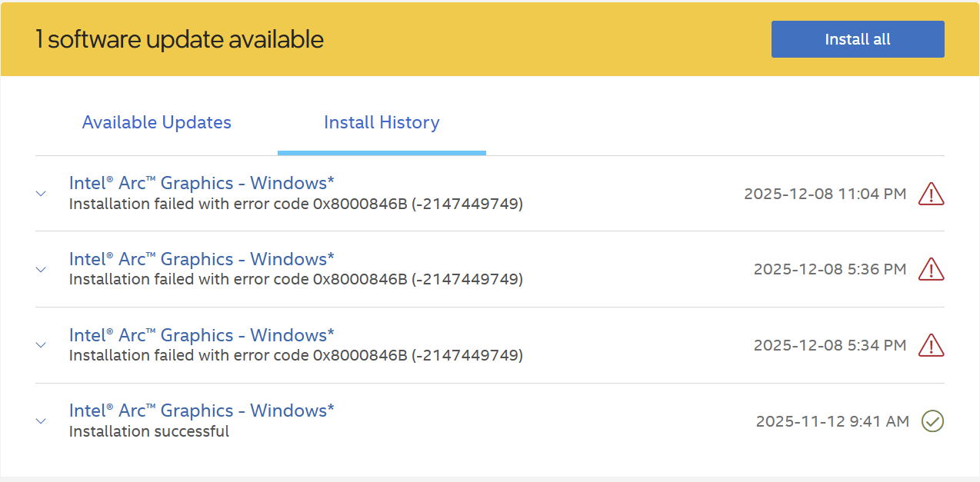Click the 2025-11-12 9:41 AM timestamp
The image size is (980, 482).
click(832, 421)
